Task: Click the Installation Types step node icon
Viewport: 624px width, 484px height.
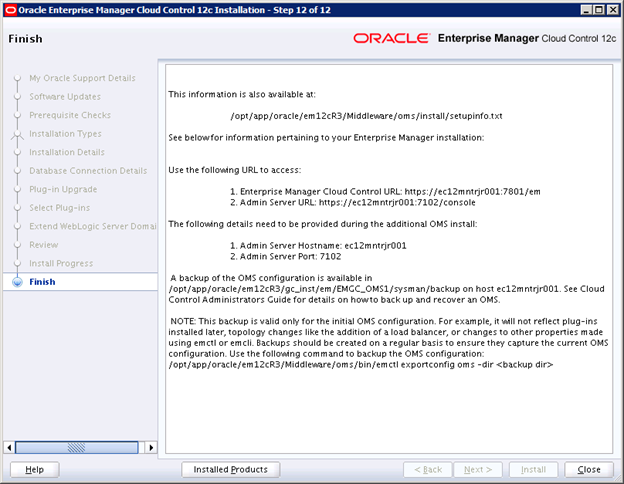Action: (17, 134)
